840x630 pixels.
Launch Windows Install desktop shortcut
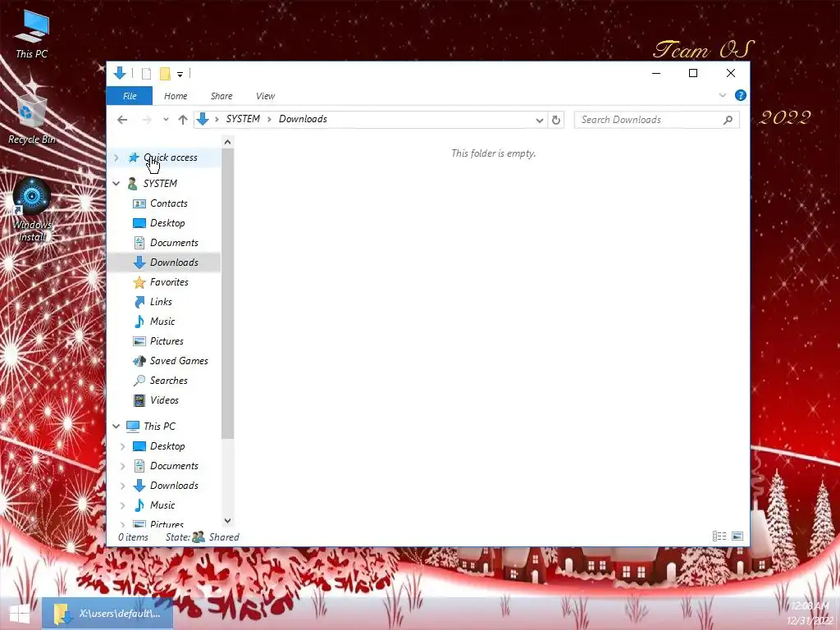(x=32, y=210)
